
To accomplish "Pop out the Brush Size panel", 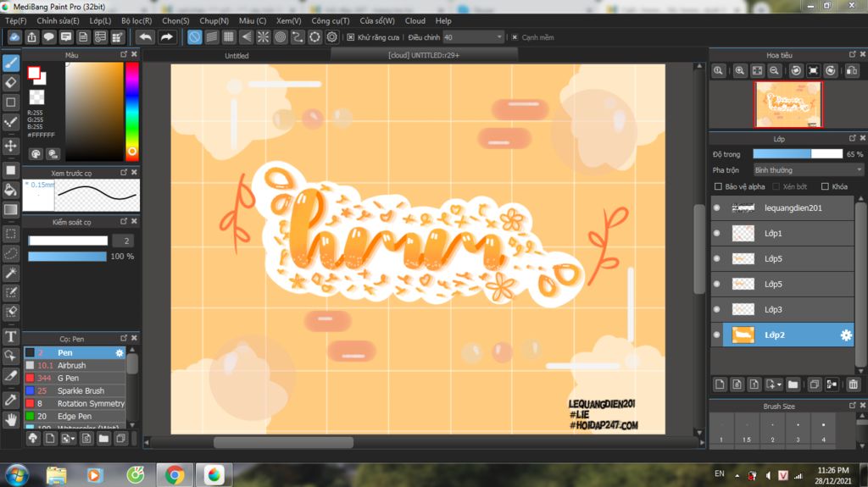I will pyautogui.click(x=852, y=406).
